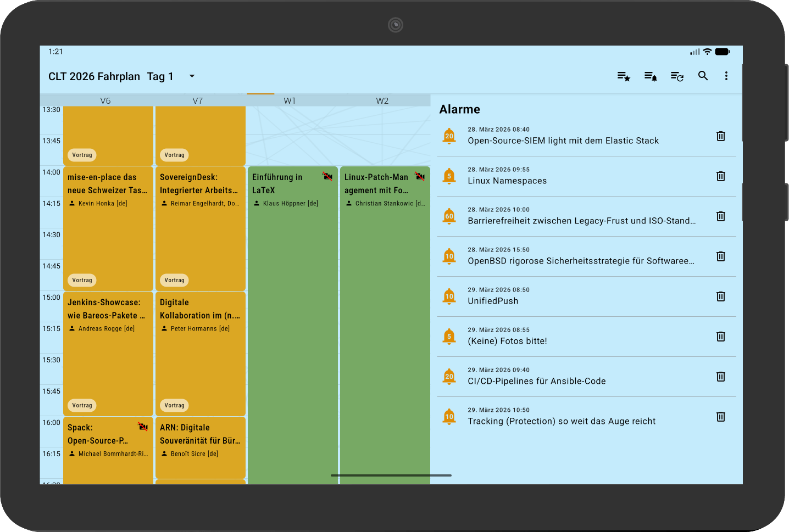Screen dimensions: 789x532
Task: Open the three-dot overflow menu
Action: tap(726, 76)
